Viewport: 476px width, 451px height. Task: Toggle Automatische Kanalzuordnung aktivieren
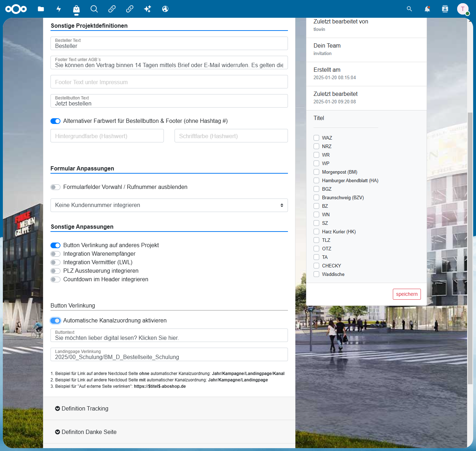(x=55, y=321)
